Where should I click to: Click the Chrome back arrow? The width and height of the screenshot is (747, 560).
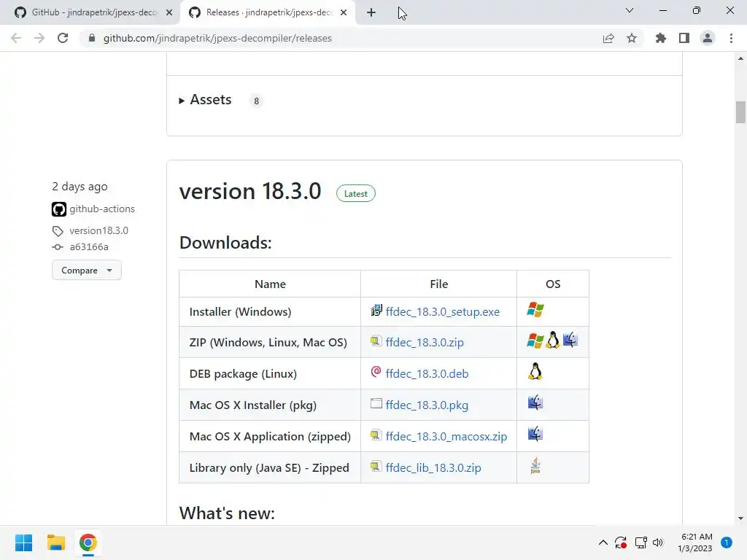(16, 38)
